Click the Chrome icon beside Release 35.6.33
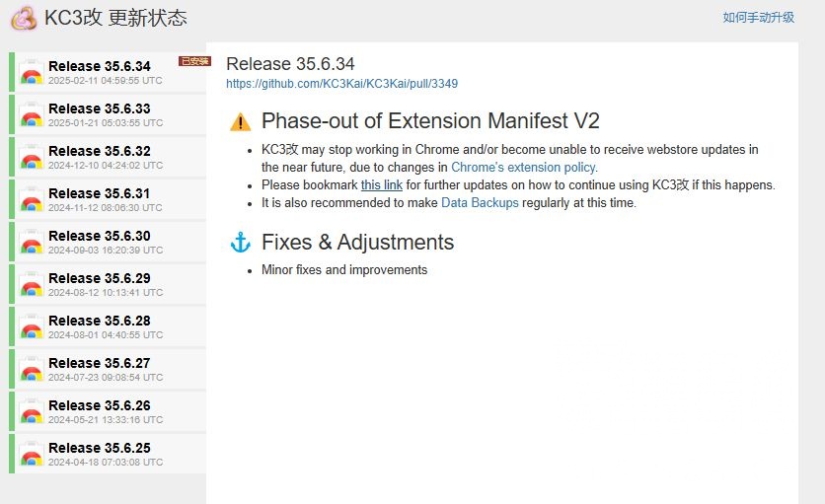Screen dimensions: 825x504 point(32,114)
